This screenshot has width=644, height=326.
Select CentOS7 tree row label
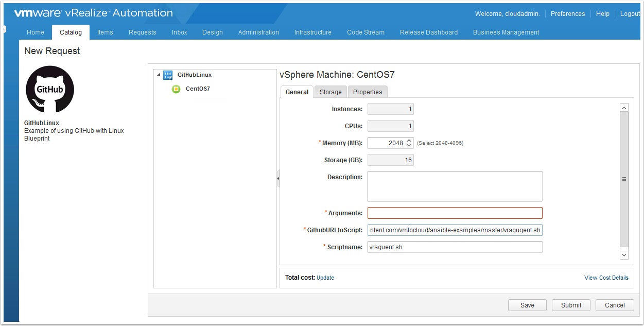(198, 89)
